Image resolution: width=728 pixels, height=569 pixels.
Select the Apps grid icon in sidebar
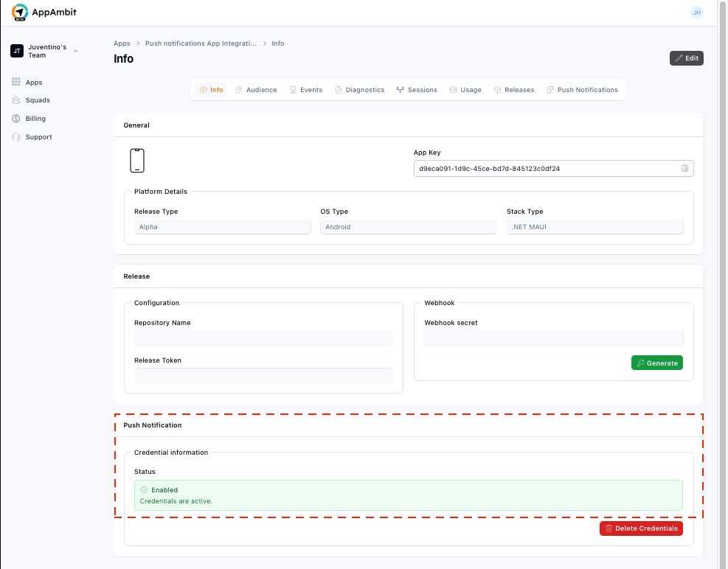point(15,82)
